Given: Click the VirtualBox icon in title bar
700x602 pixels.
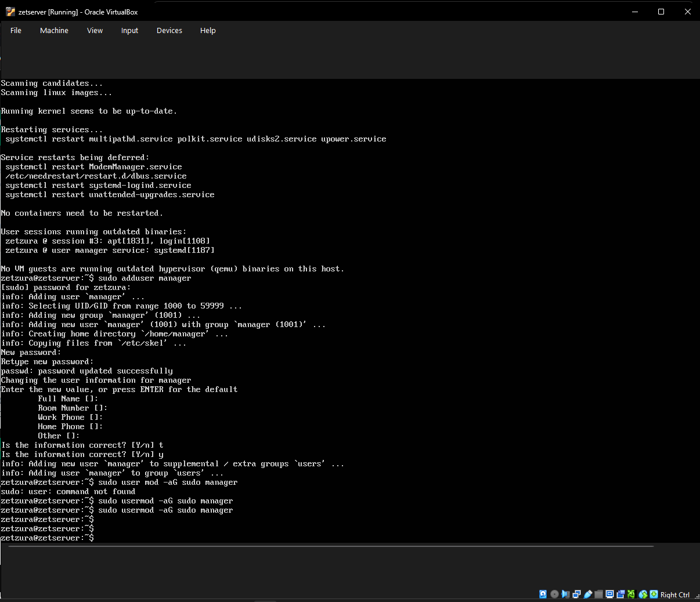Looking at the screenshot, I should 10,12.
